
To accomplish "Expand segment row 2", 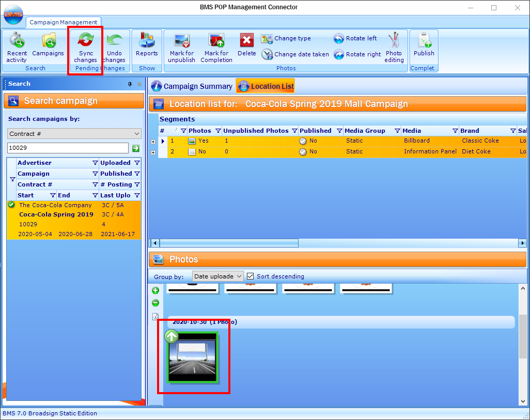I will (153, 152).
